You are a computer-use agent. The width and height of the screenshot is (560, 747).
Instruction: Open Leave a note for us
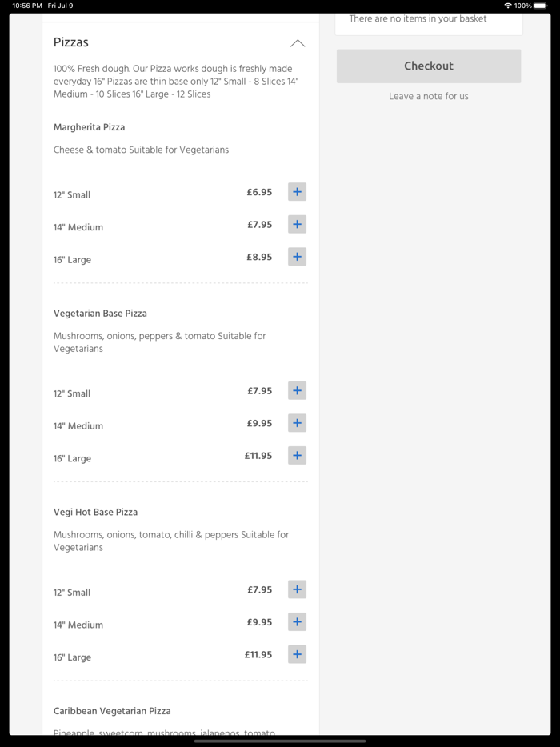[x=429, y=96]
